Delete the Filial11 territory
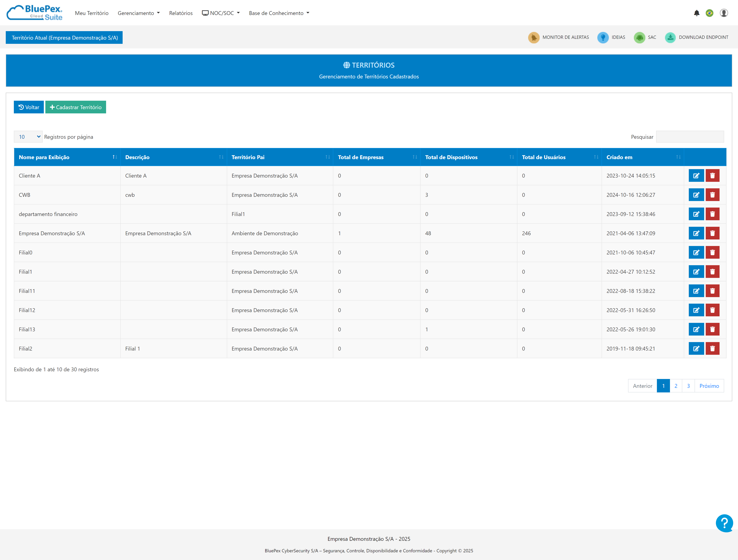Screen dimensions: 738x560 coord(712,291)
